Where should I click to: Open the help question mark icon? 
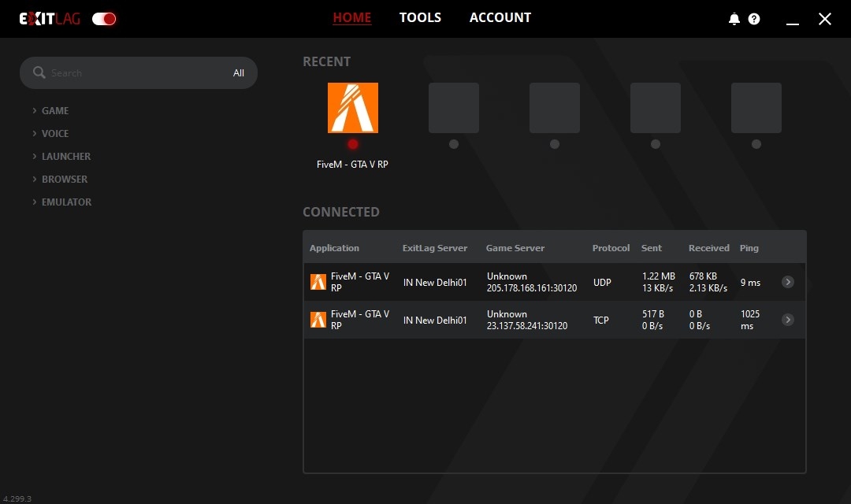[x=754, y=19]
